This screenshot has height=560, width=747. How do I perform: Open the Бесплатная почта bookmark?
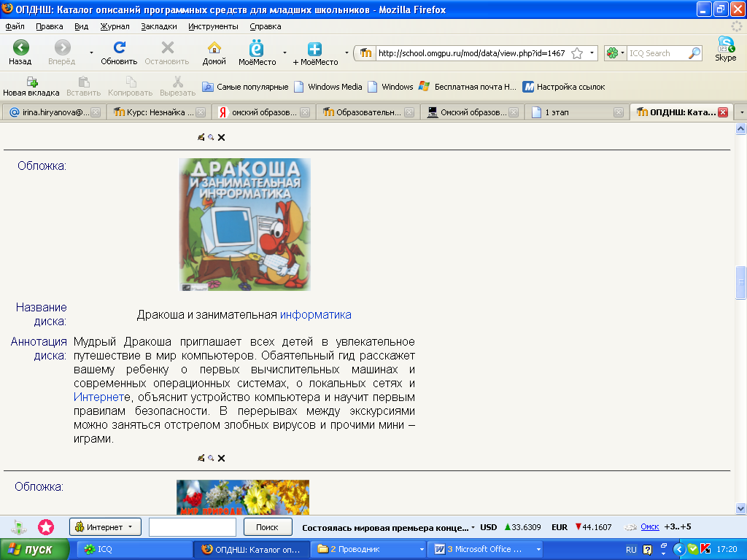point(468,87)
